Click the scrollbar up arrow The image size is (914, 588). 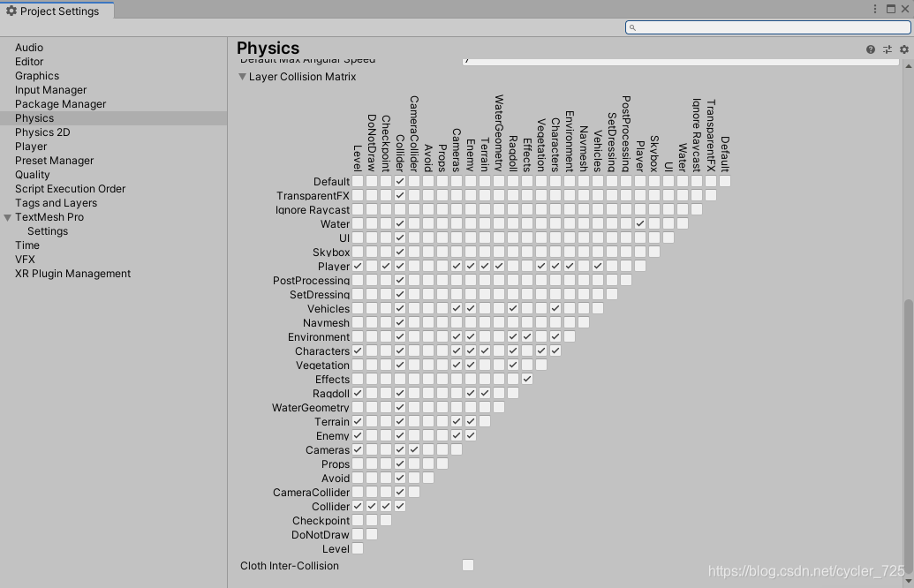pos(908,66)
